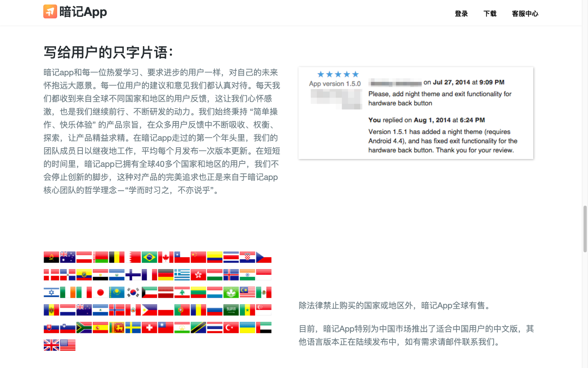Select the Sweden flag

coord(133,328)
